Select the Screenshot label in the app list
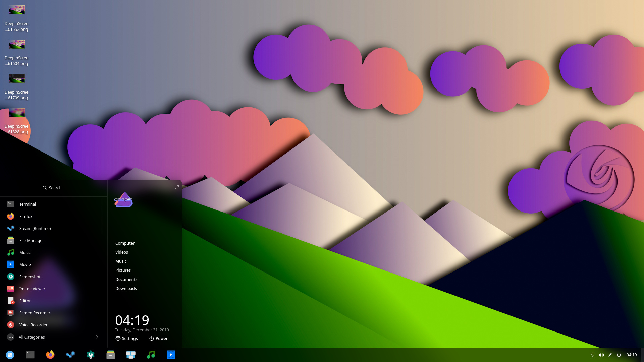The height and width of the screenshot is (362, 644). (x=30, y=277)
